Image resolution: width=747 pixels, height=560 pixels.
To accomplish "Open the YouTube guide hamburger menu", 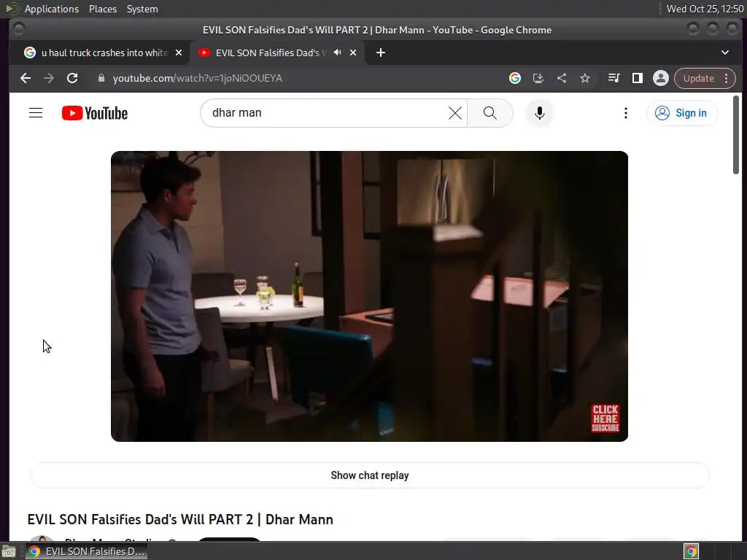I will click(x=36, y=113).
